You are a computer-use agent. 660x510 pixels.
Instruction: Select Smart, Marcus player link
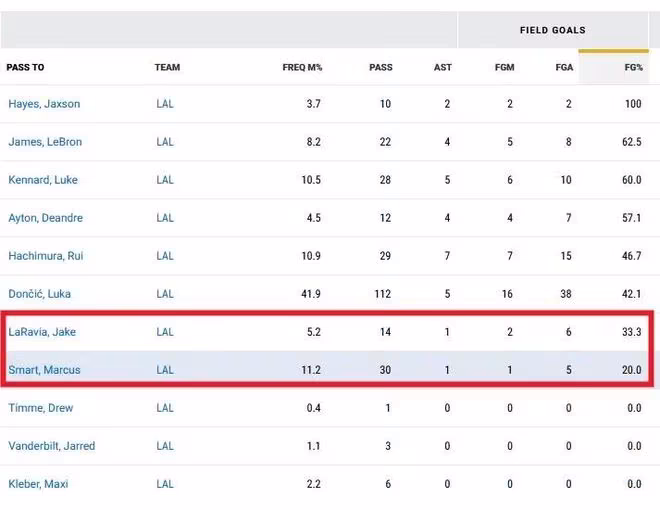coord(44,370)
